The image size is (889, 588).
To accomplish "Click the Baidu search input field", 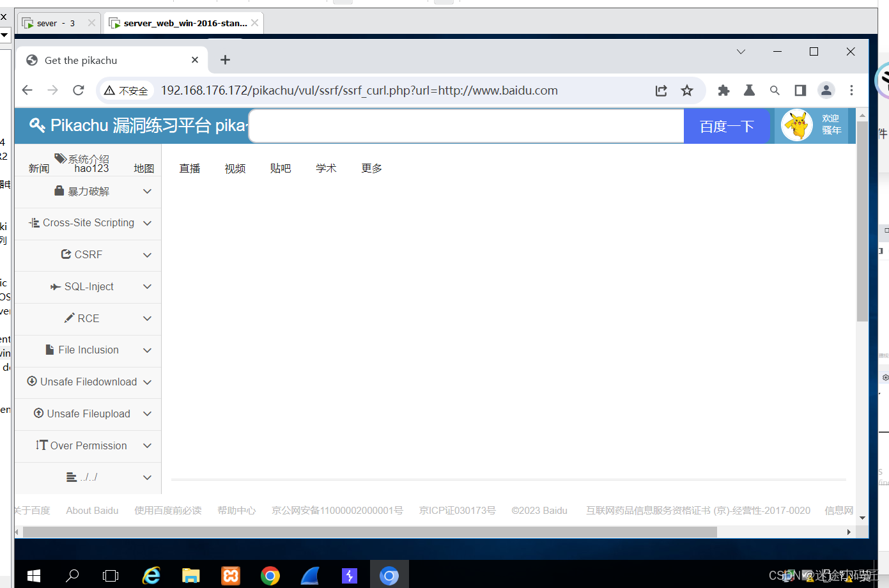I will click(467, 126).
